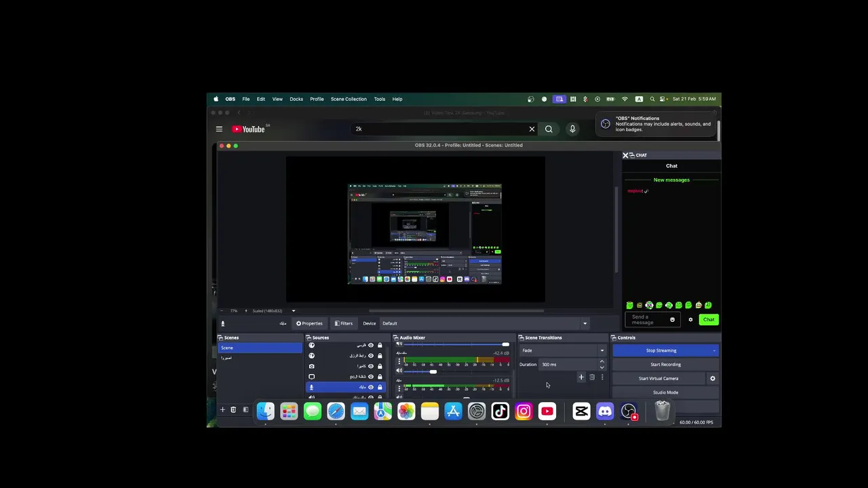This screenshot has width=868, height=488.
Task: Toggle visibility of selected مايك source
Action: click(370, 387)
